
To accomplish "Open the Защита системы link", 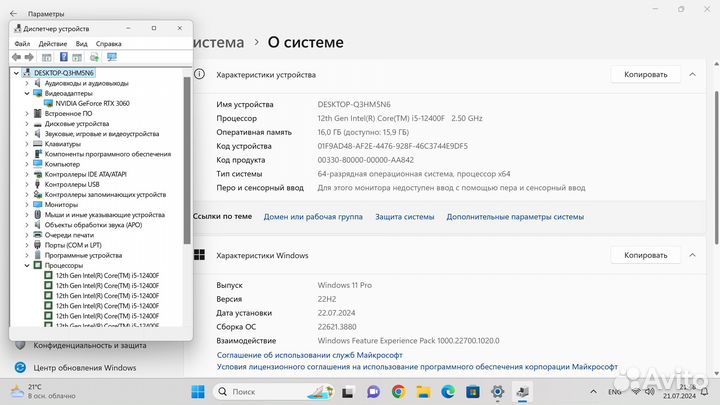I will coord(405,216).
